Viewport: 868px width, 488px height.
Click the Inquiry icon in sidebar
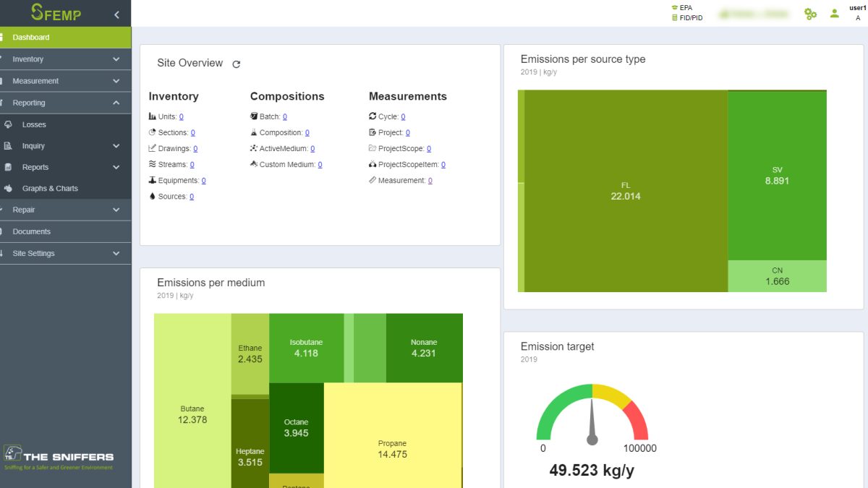[8, 146]
